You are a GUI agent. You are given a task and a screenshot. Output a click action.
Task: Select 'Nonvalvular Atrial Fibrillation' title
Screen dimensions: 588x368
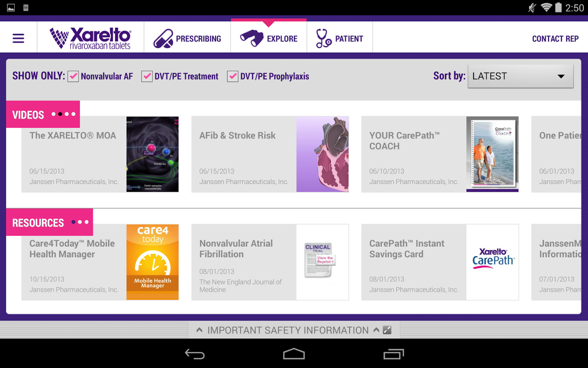click(236, 249)
